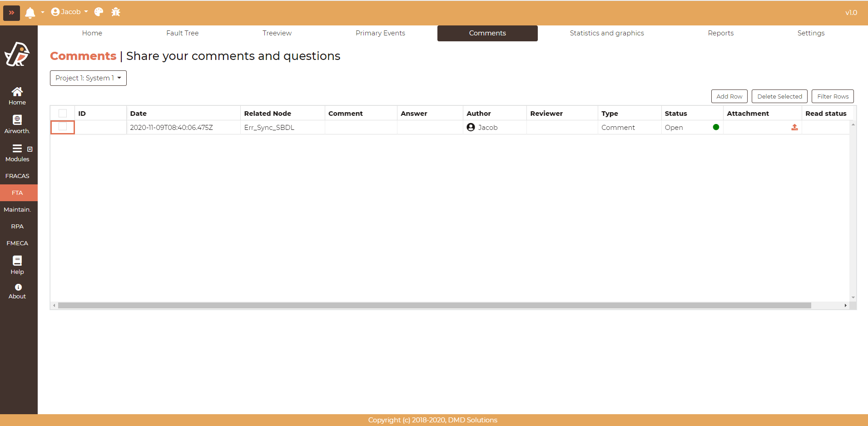Go to Home in the sidebar

point(17,96)
